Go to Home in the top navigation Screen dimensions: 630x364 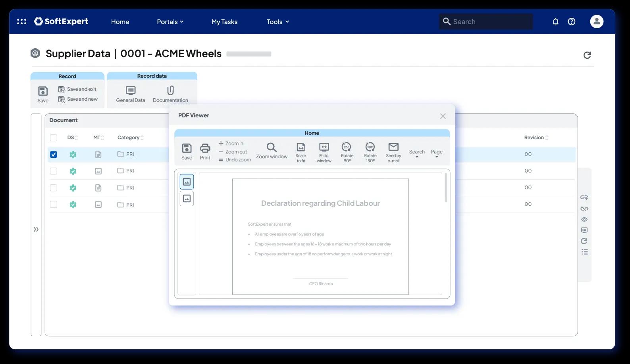coord(120,22)
